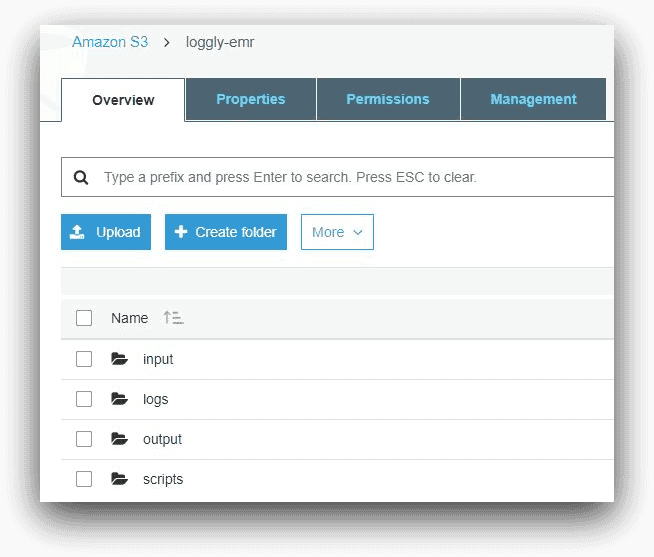
Task: Follow the Amazon S3 breadcrumb link
Action: click(110, 42)
